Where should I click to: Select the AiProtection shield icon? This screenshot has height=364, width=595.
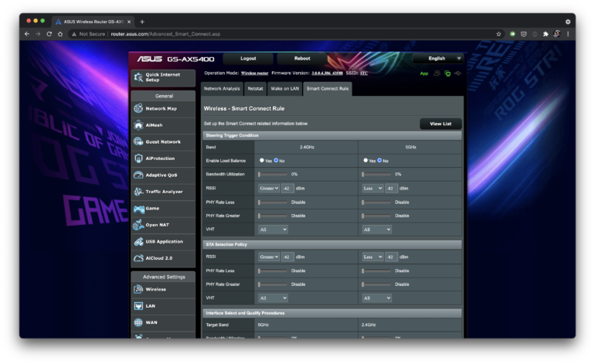click(139, 158)
